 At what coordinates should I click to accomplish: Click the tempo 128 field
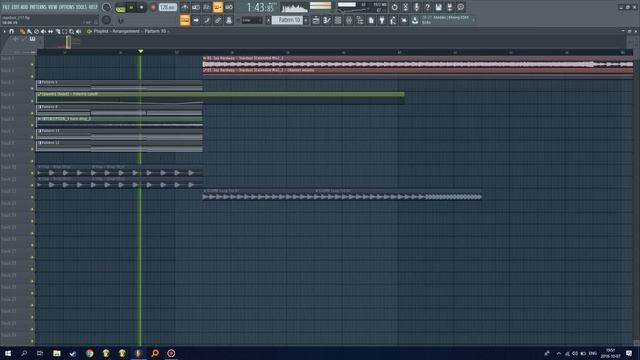tap(168, 7)
